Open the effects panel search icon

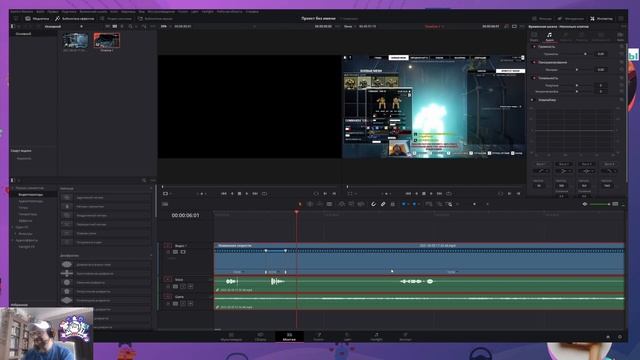tap(144, 180)
